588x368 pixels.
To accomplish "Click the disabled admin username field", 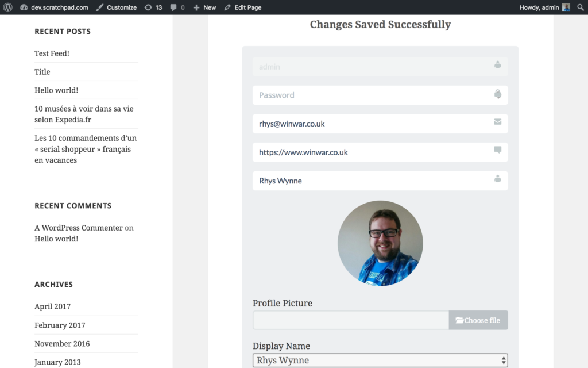I will click(380, 67).
